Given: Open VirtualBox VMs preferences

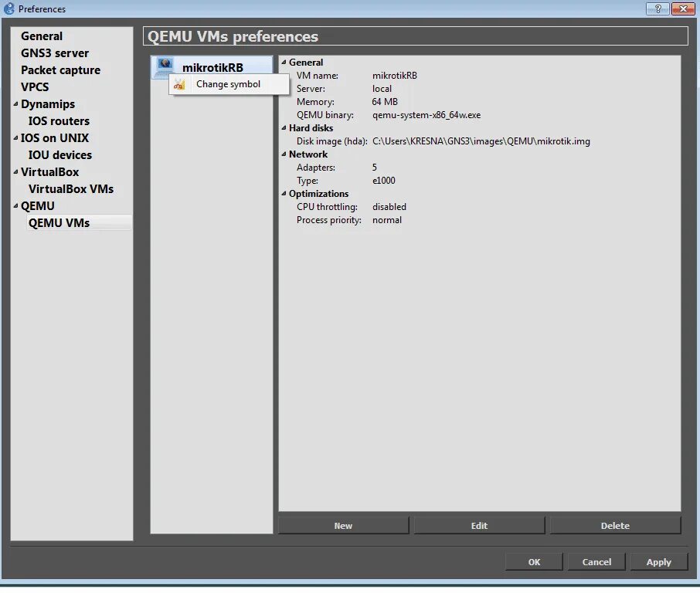Looking at the screenshot, I should pos(71,188).
